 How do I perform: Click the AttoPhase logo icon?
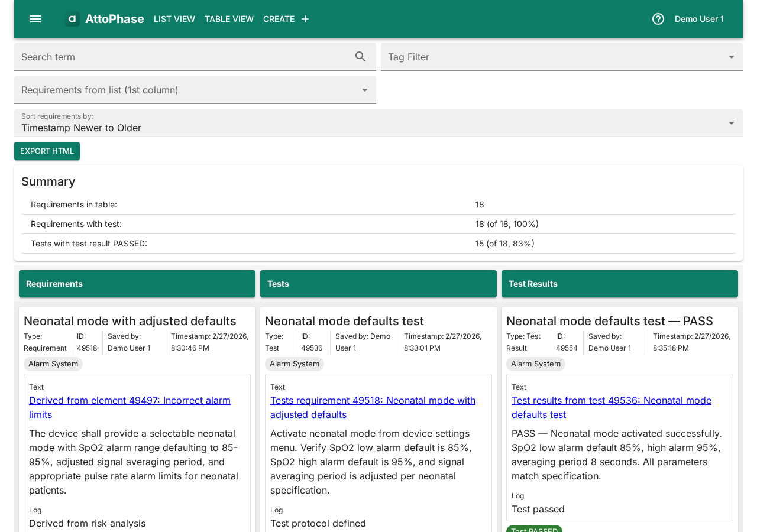72,19
